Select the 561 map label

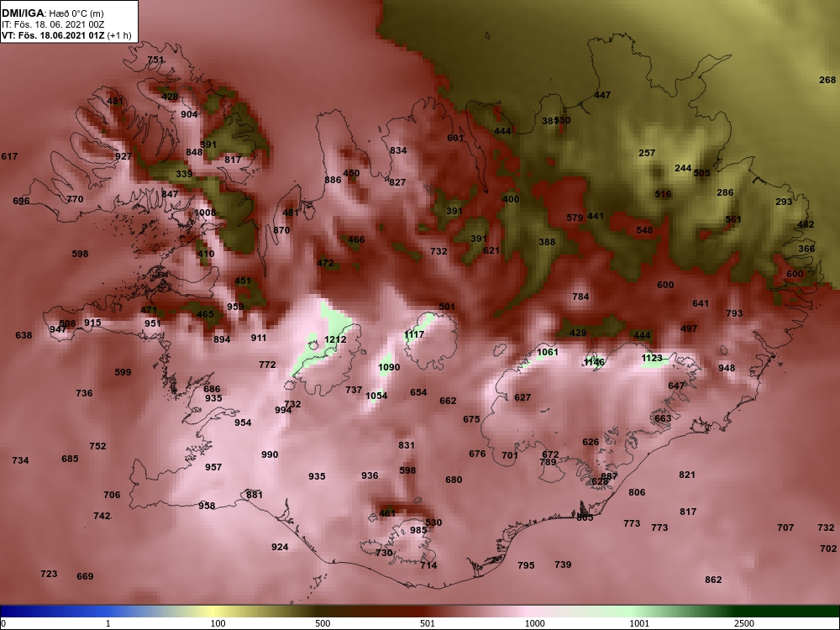click(733, 219)
